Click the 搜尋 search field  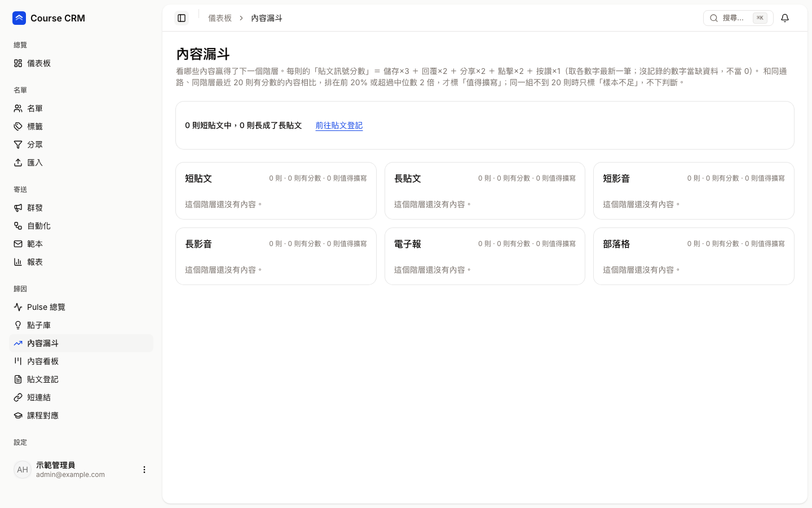click(738, 18)
